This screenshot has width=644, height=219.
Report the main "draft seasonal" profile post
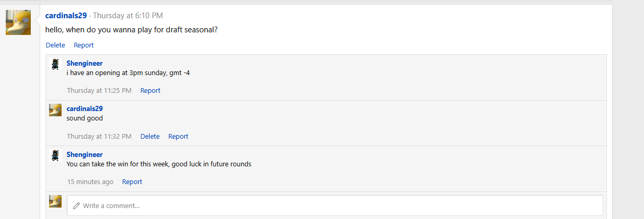pyautogui.click(x=84, y=45)
